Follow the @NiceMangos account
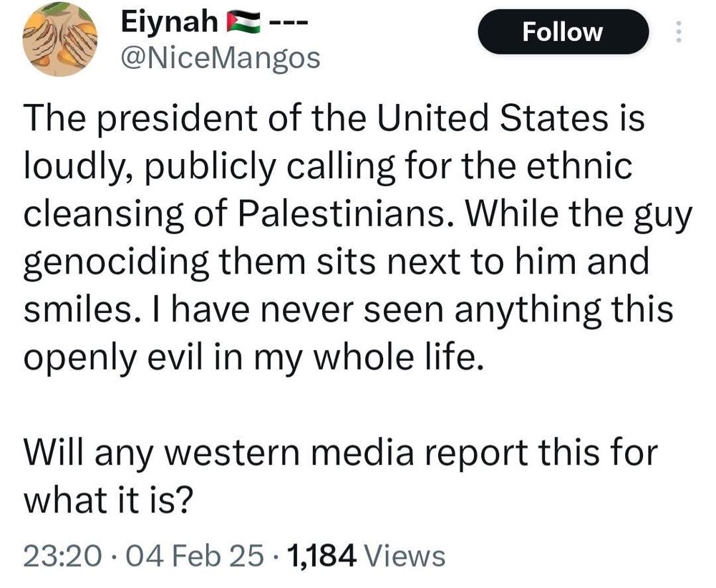Screen dimensions: 716x588 pos(563,32)
